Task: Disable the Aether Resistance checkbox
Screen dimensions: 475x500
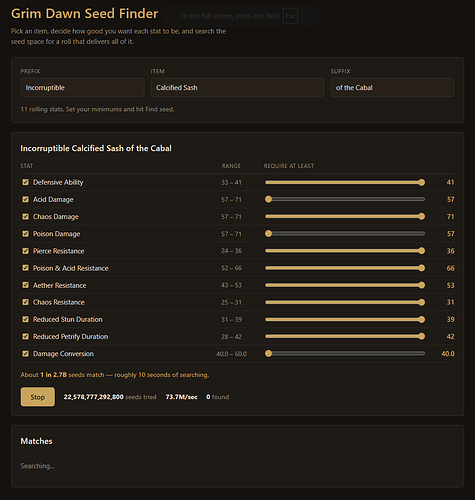Action: pyautogui.click(x=25, y=285)
